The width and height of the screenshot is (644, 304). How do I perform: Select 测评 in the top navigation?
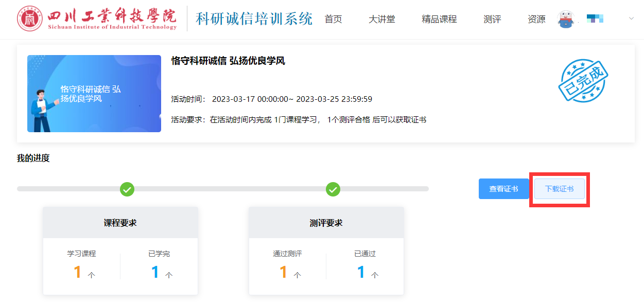[492, 20]
